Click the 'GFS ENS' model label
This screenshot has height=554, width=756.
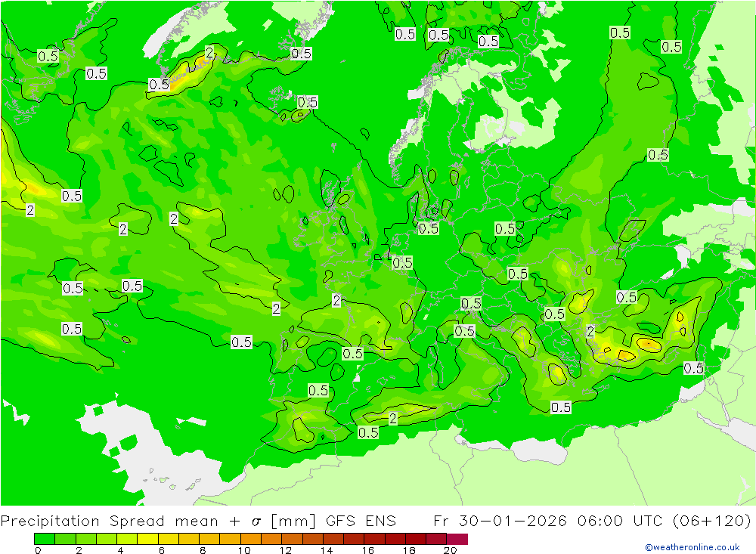(x=361, y=522)
